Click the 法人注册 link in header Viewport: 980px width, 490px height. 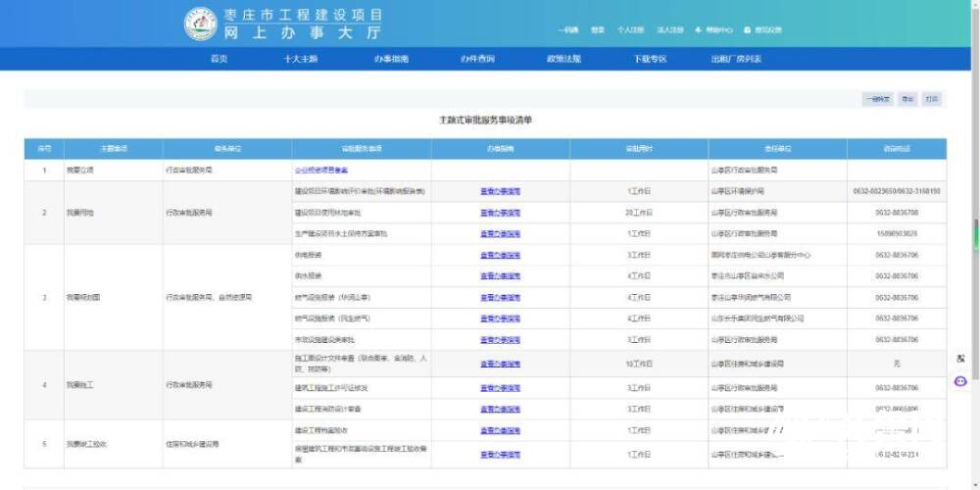pos(670,29)
